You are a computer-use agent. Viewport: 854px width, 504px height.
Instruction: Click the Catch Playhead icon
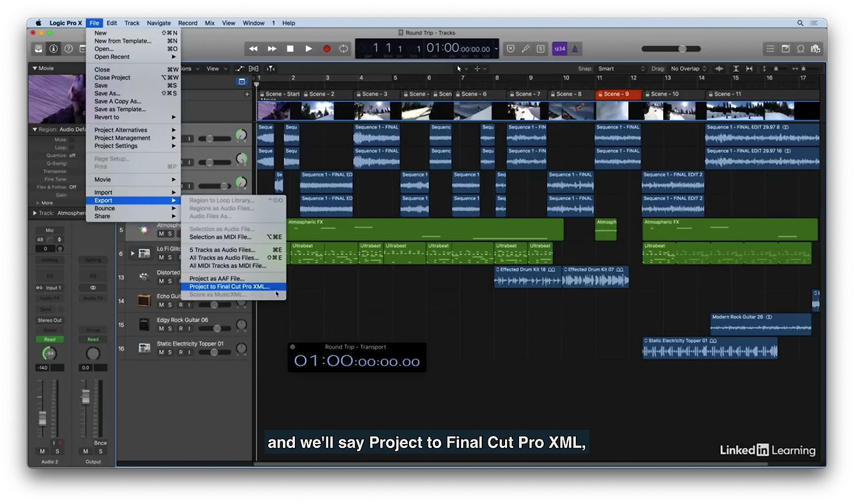click(270, 69)
